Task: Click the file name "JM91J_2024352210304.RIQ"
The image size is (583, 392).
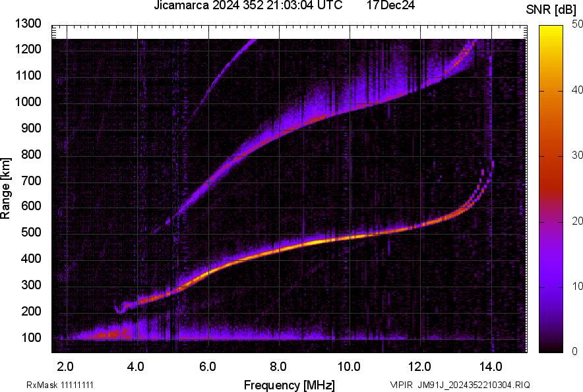Action: click(474, 385)
